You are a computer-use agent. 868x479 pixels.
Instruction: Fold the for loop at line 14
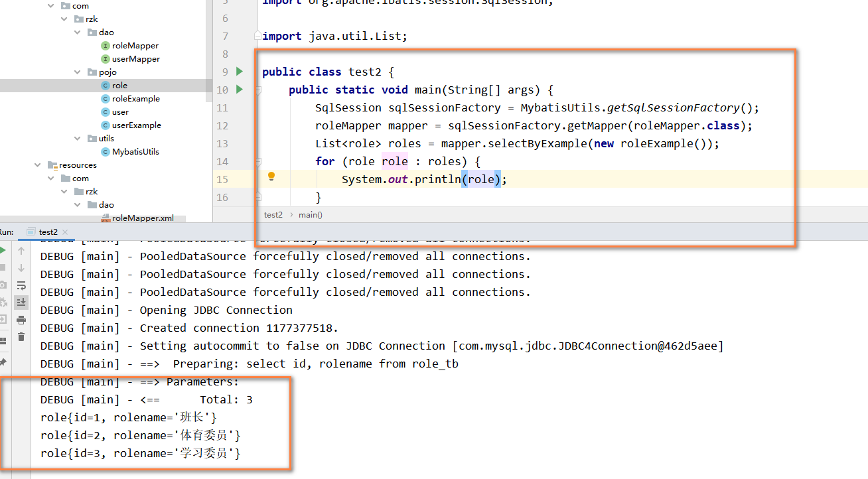257,161
